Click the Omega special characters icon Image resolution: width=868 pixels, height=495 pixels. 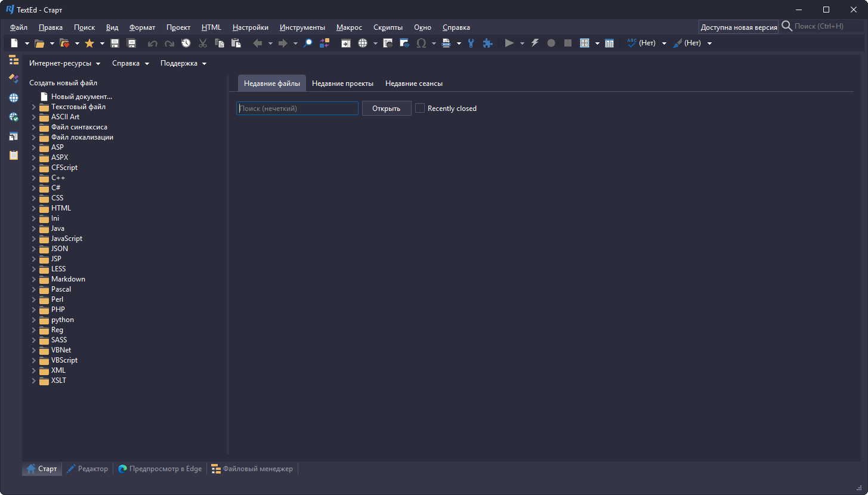click(x=421, y=44)
